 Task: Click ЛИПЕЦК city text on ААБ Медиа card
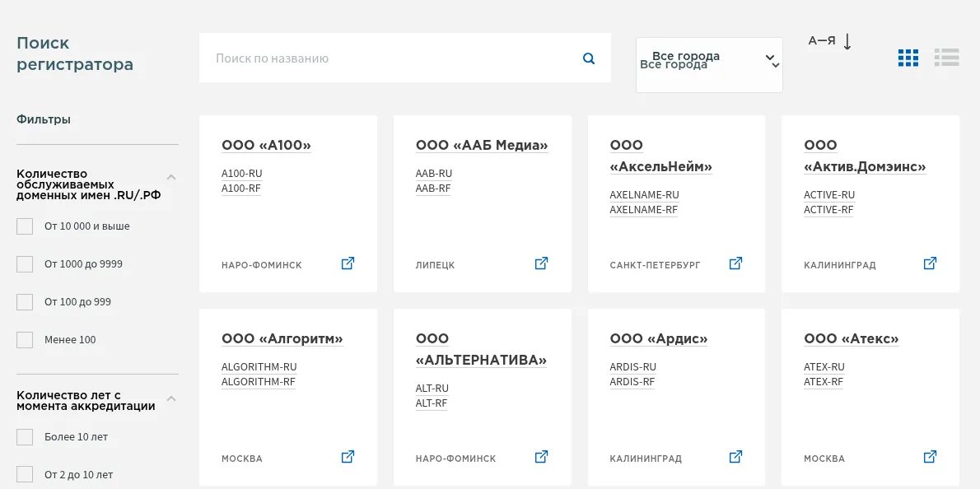435,265
